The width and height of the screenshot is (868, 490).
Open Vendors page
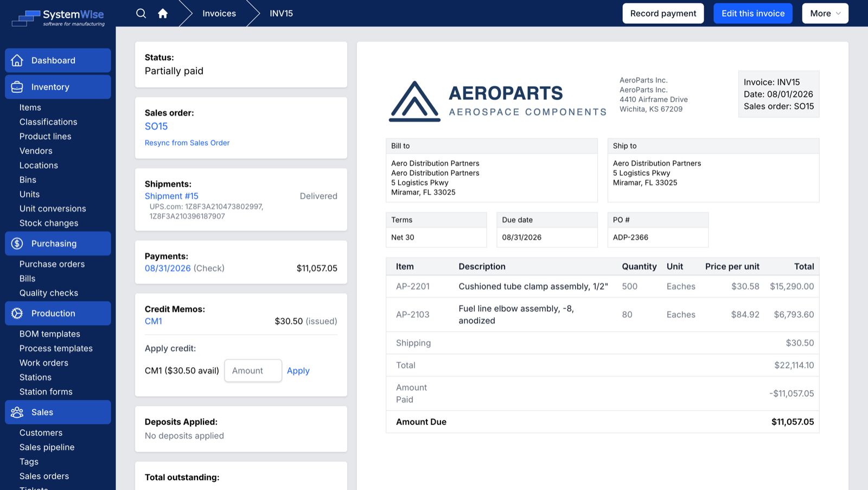36,151
